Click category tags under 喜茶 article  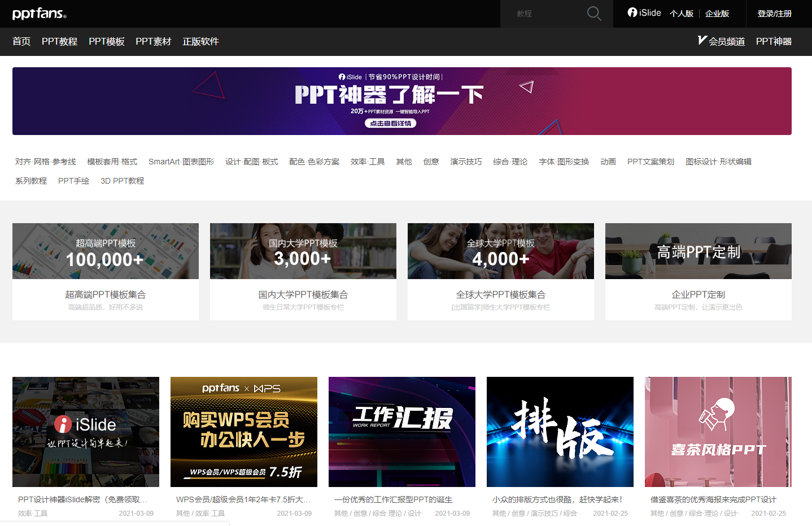(x=695, y=514)
